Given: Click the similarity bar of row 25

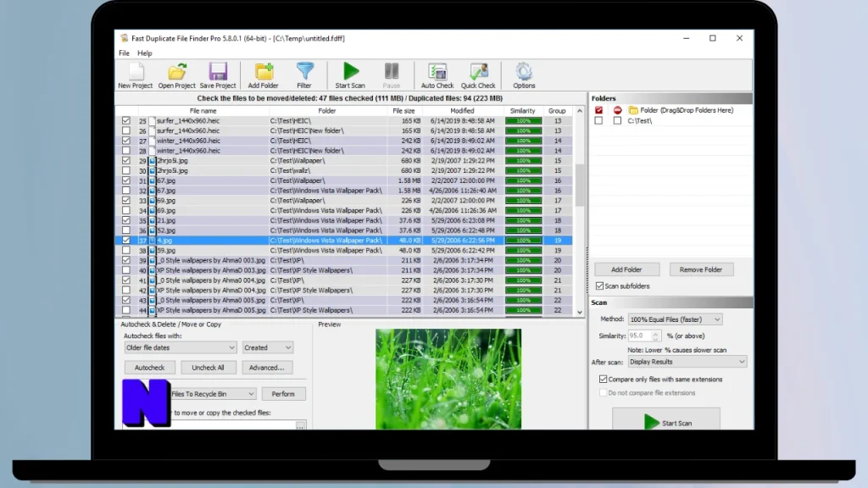Looking at the screenshot, I should pyautogui.click(x=523, y=120).
